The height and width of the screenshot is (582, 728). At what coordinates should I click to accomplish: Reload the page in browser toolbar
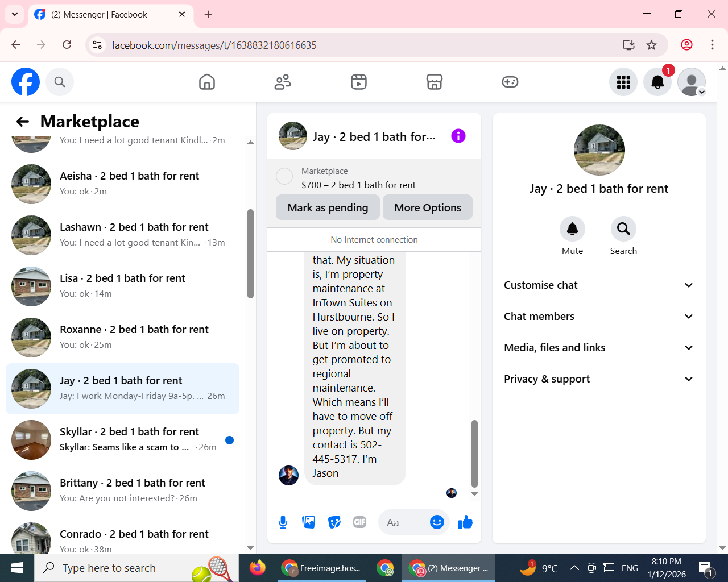(x=67, y=45)
